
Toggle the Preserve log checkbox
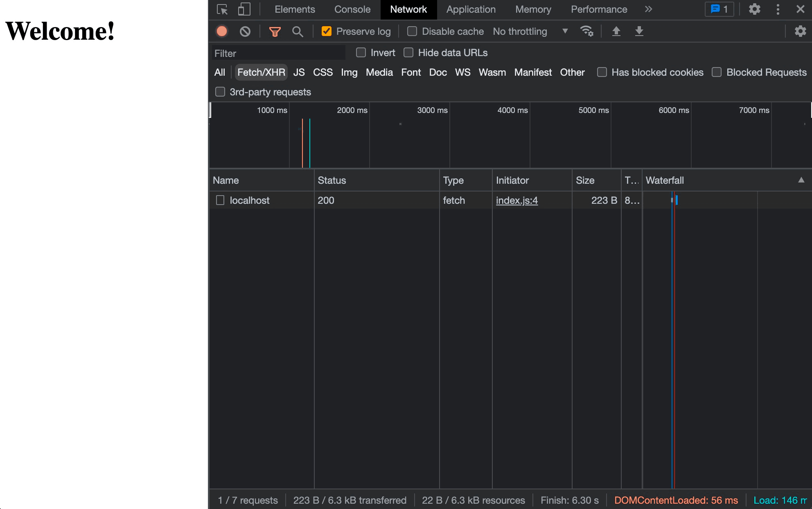326,31
